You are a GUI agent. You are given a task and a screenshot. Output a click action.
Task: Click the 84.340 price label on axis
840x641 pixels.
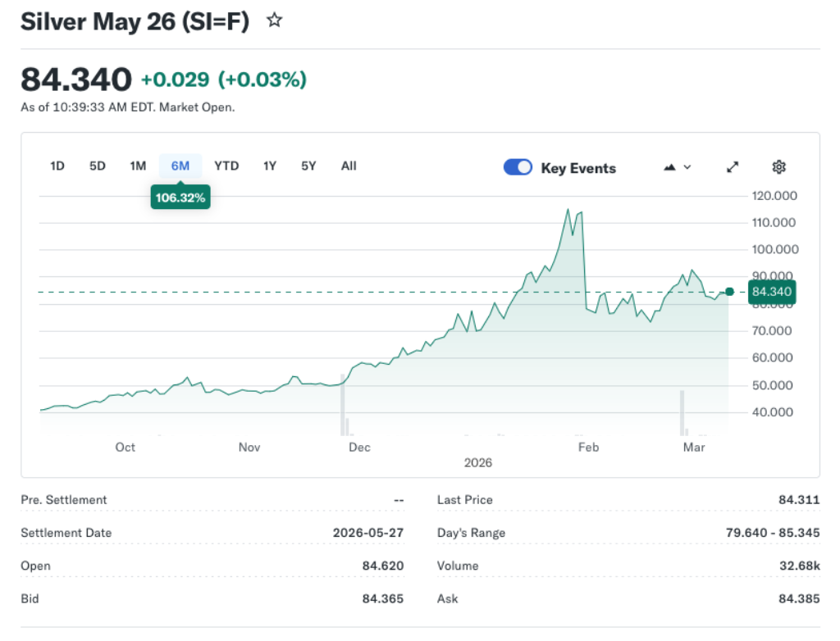771,292
